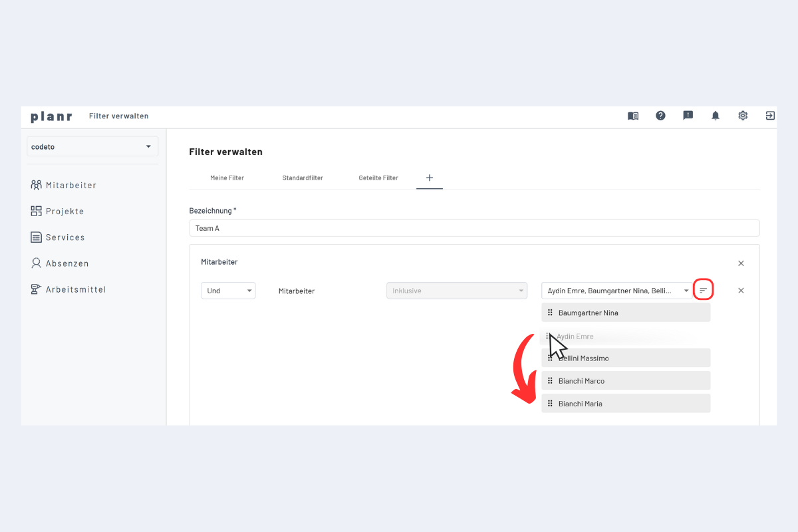Screen dimensions: 798x532
Task: Open the settings gear icon
Action: point(743,116)
